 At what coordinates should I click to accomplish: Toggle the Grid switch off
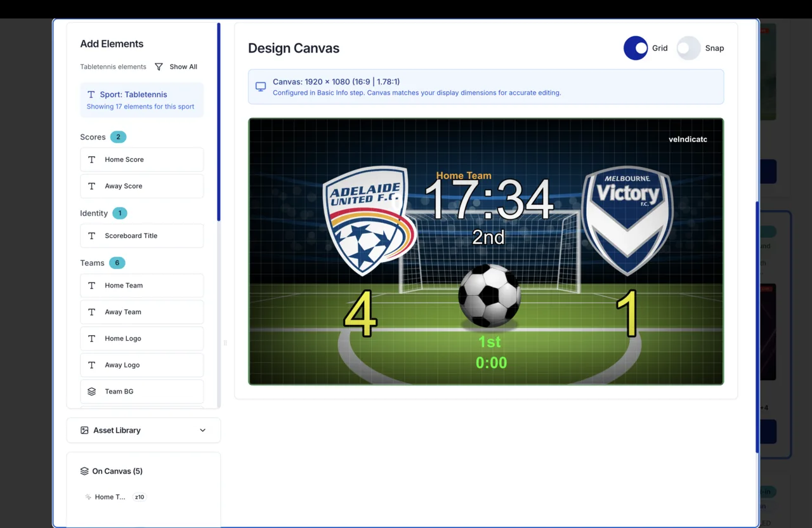click(636, 48)
